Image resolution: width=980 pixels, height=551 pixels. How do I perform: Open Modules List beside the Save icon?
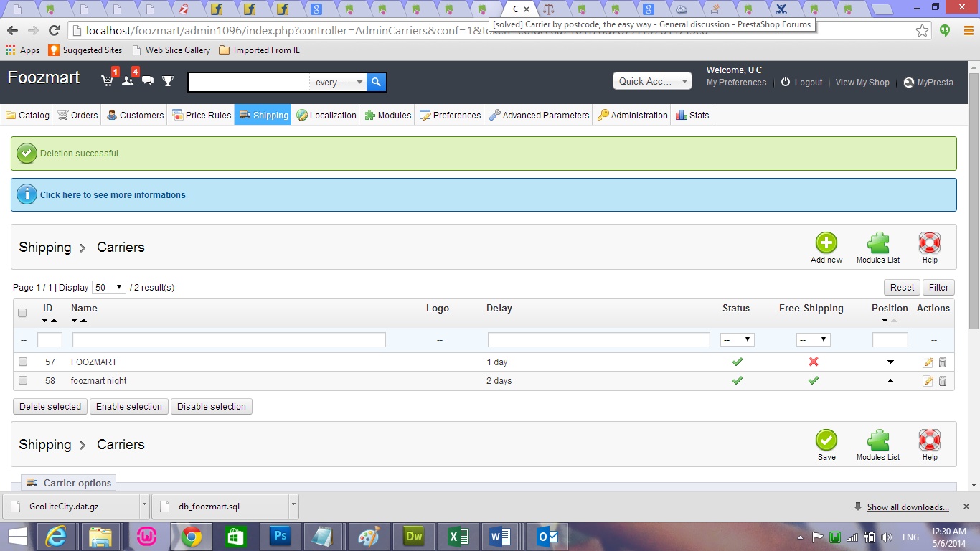click(x=878, y=441)
